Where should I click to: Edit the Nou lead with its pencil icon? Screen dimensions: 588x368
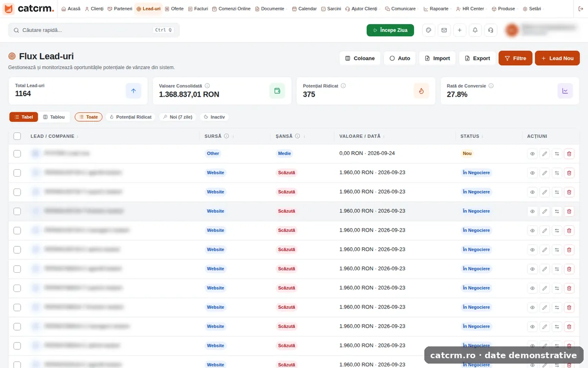point(545,154)
